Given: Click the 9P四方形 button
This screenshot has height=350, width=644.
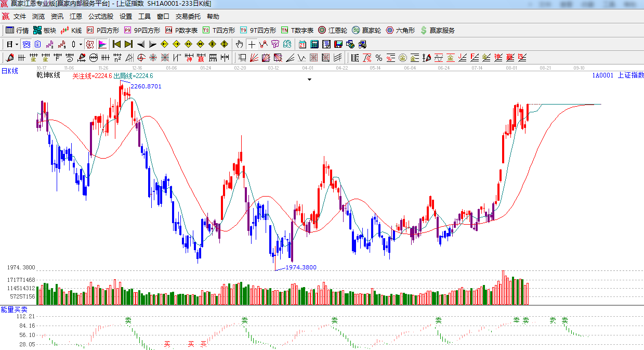Looking at the screenshot, I should click(x=142, y=31).
